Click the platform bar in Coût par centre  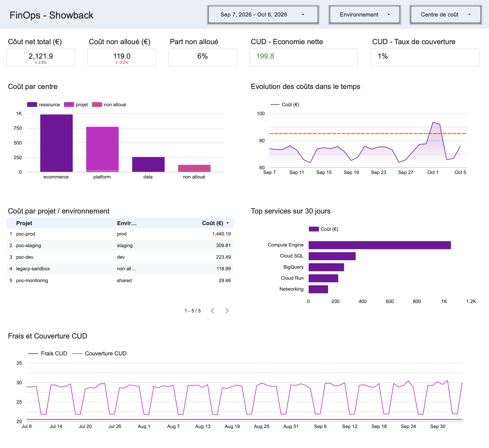tap(102, 149)
